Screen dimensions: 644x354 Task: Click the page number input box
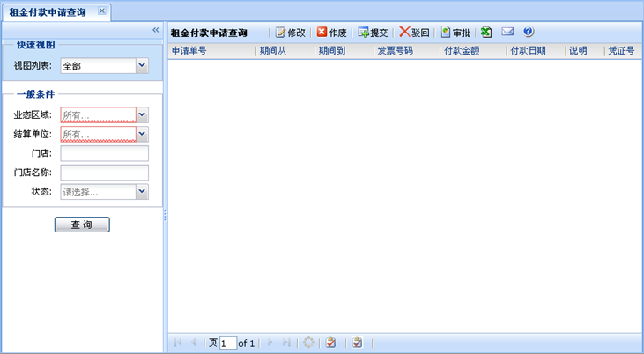click(228, 343)
